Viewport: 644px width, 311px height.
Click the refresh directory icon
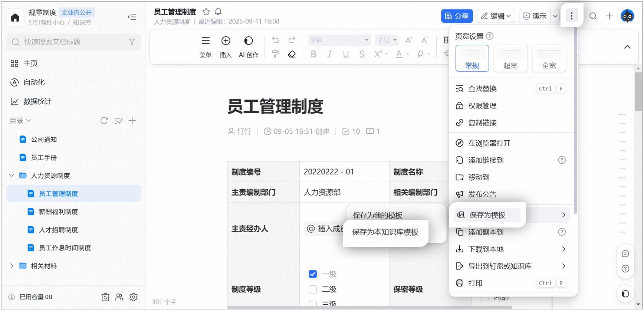coord(104,121)
